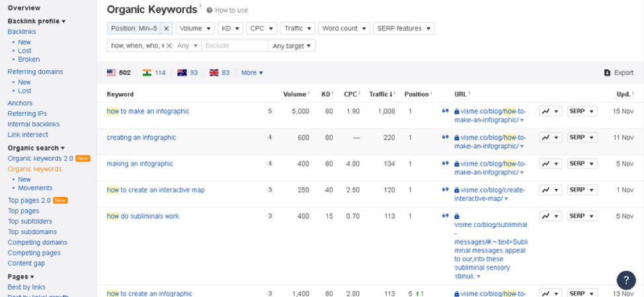This screenshot has width=644, height=297.
Task: Click the How to use link
Action: pyautogui.click(x=231, y=11)
